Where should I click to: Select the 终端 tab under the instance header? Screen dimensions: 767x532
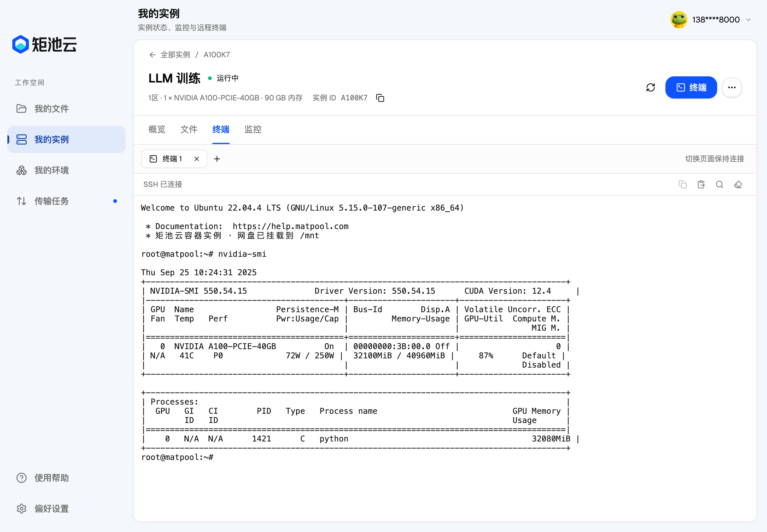coord(221,129)
